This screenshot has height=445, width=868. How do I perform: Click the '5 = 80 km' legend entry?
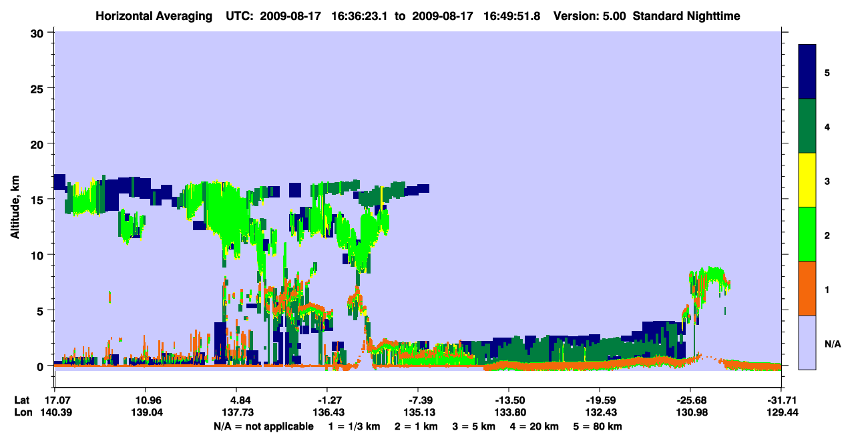[x=599, y=426]
